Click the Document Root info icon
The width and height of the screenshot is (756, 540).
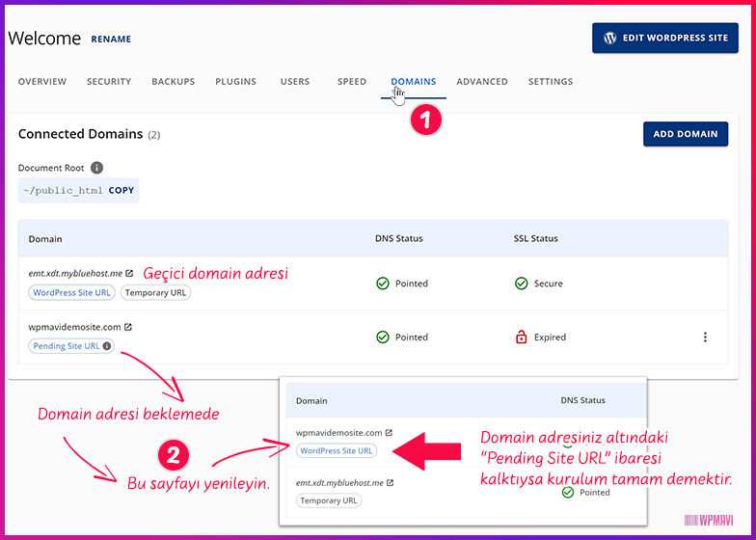[x=96, y=168]
